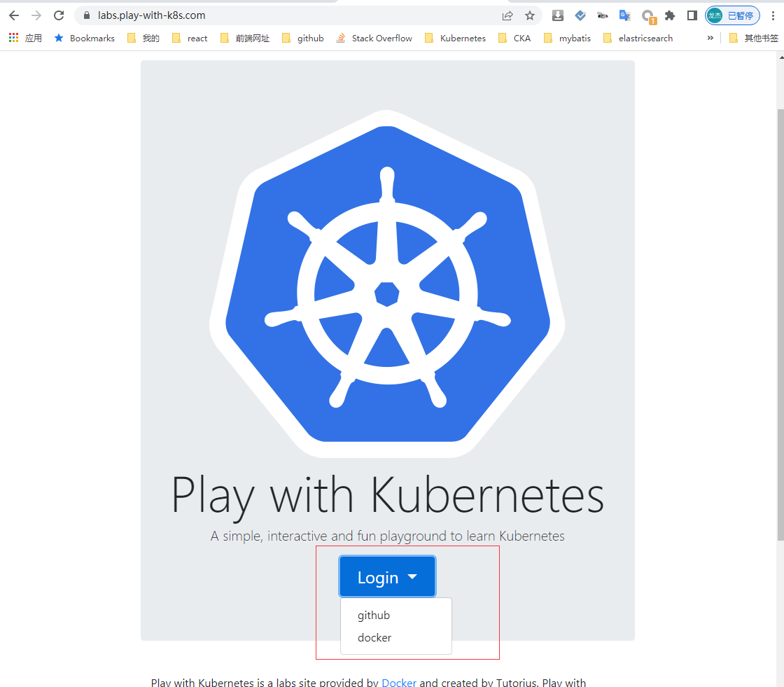Open the CKA bookmark folder
784x687 pixels.
pyautogui.click(x=514, y=38)
